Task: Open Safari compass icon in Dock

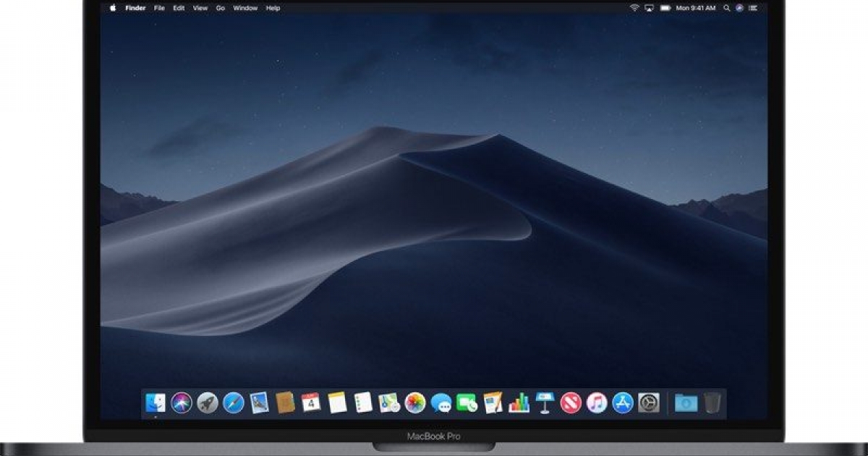Action: 234,402
